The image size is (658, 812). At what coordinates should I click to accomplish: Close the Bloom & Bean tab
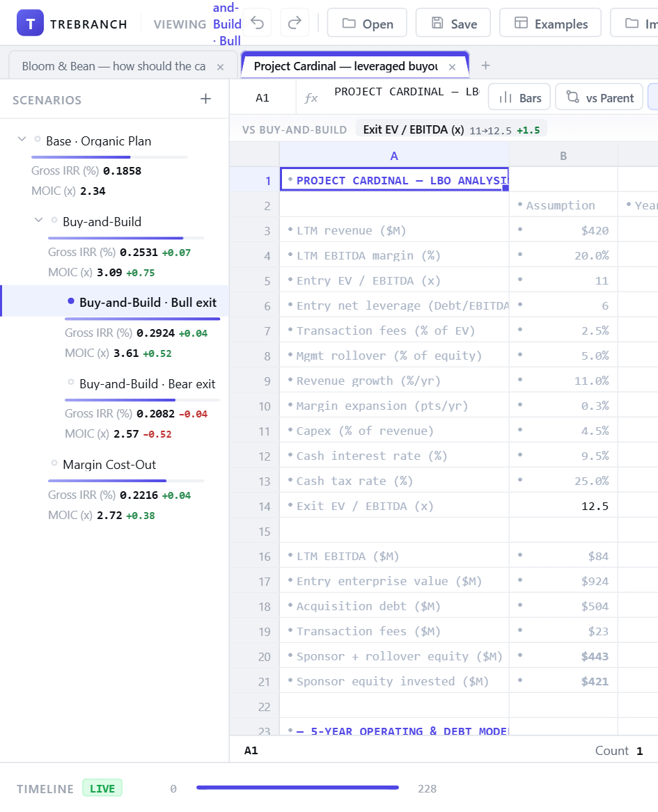220,67
